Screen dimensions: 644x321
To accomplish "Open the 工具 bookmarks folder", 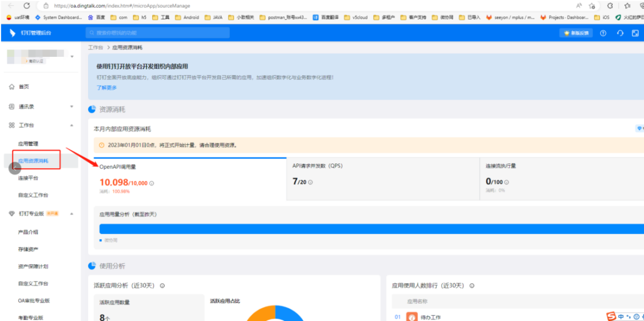I will (x=160, y=17).
